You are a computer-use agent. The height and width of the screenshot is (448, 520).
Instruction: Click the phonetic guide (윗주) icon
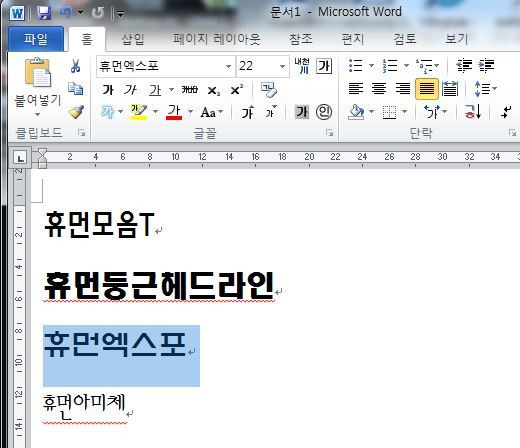pyautogui.click(x=302, y=66)
